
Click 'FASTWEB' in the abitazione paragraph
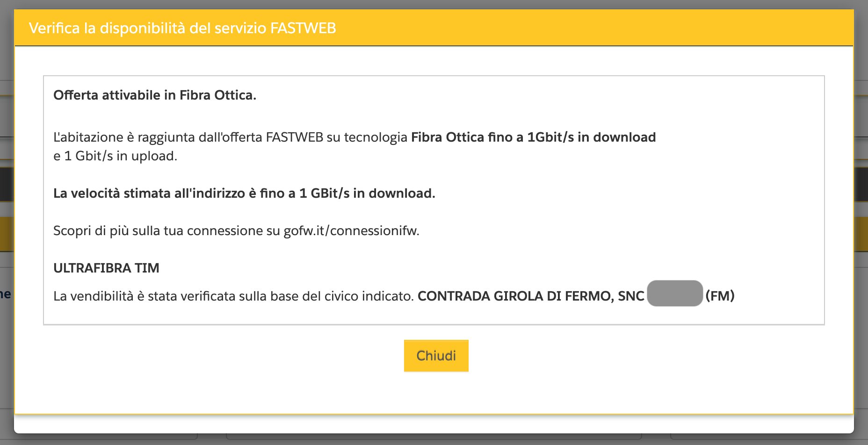[x=294, y=137]
